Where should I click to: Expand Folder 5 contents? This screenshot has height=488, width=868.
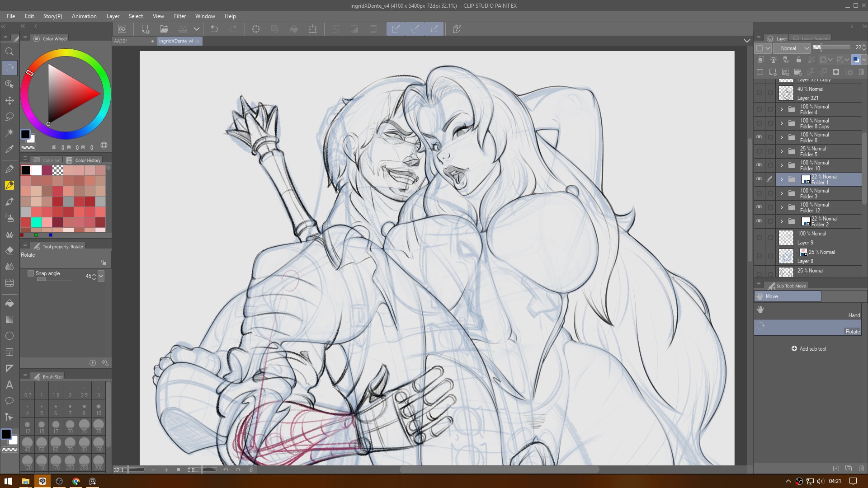pos(782,151)
